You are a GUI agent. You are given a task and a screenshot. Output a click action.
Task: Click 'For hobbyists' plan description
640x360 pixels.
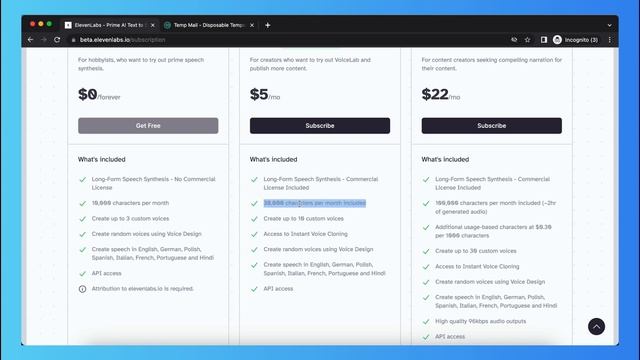[x=141, y=64]
